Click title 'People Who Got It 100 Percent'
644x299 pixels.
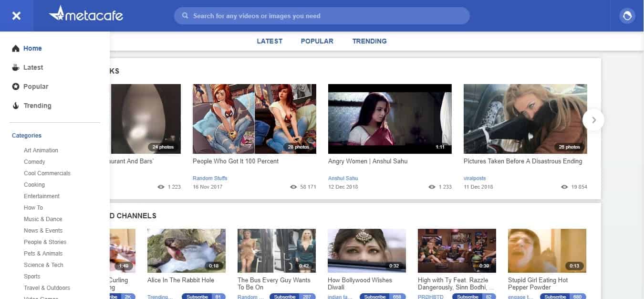click(x=236, y=161)
